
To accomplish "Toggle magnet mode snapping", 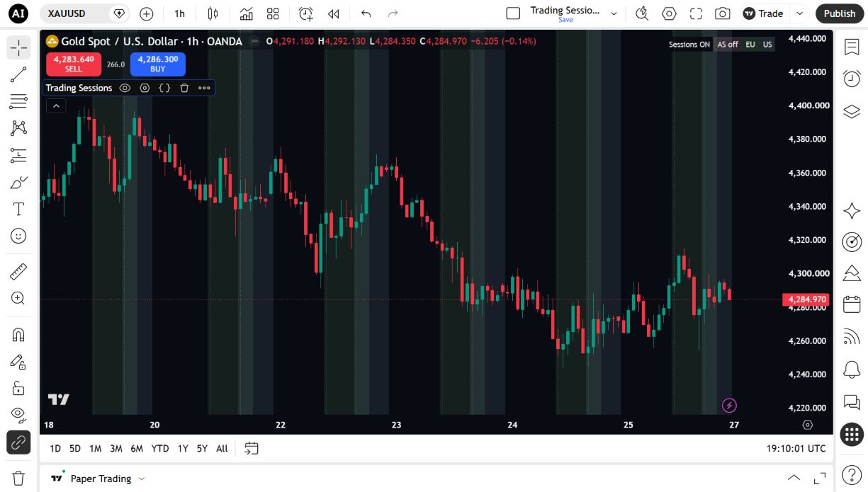I will tap(18, 335).
